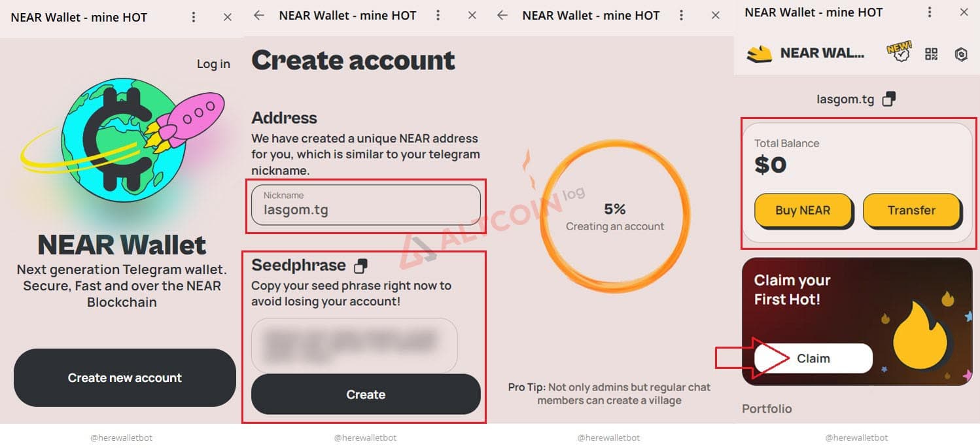
Task: Click the Buy NEAR button
Action: click(x=803, y=211)
